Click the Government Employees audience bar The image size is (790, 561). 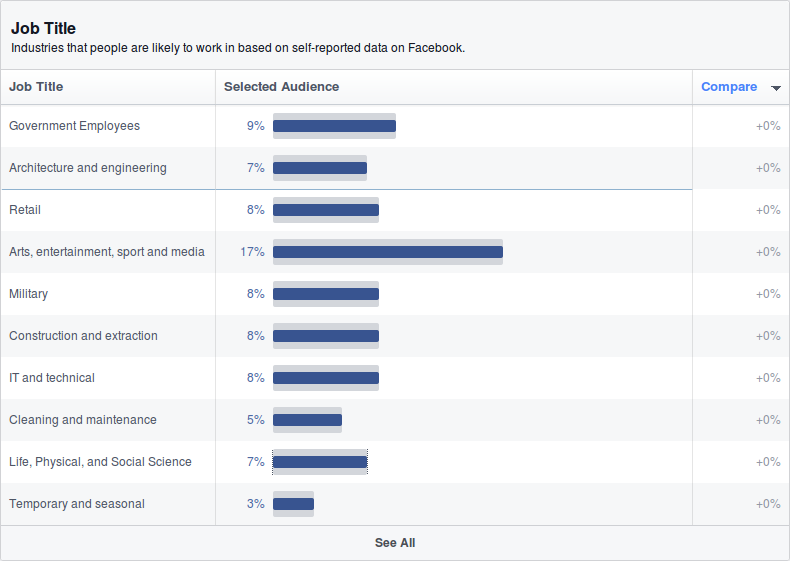[x=334, y=126]
